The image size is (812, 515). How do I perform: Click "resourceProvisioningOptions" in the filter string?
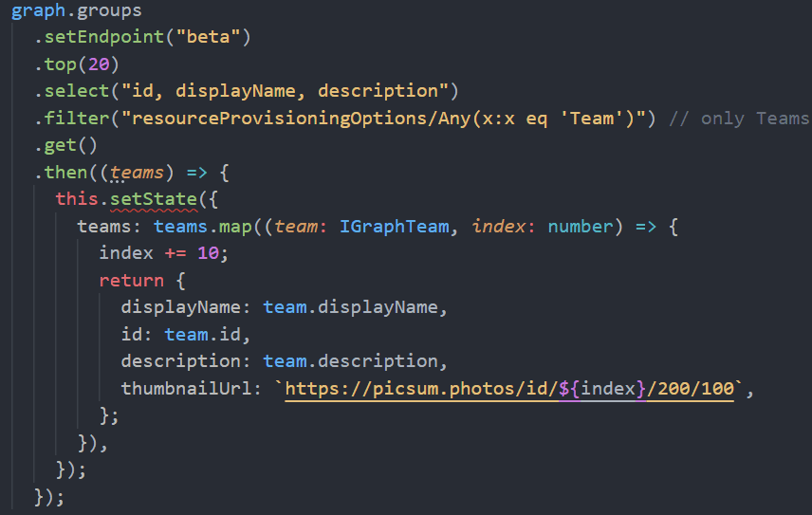coord(279,119)
